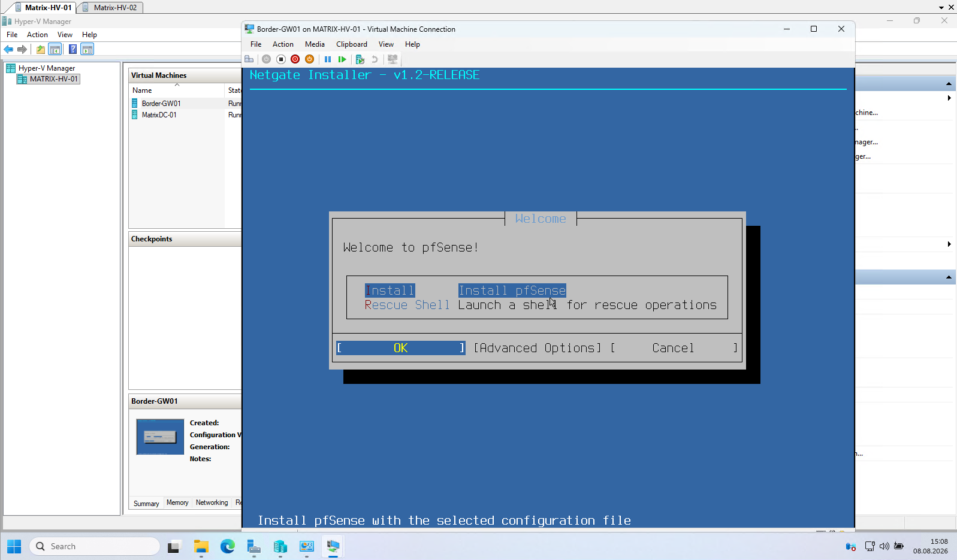957x560 pixels.
Task: Click the Border-GW01 VM preview thumbnail
Action: click(x=160, y=437)
